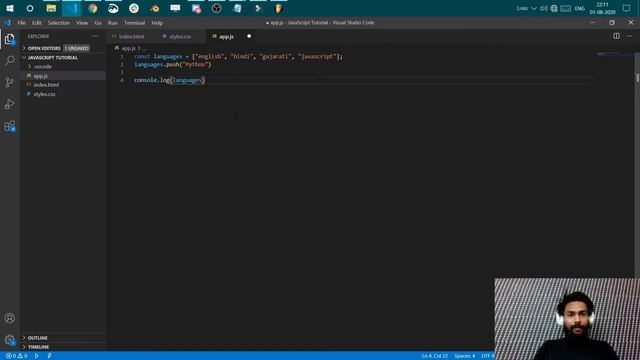Open the Terminal menu
Image resolution: width=640 pixels, height=360 pixels.
(135, 23)
